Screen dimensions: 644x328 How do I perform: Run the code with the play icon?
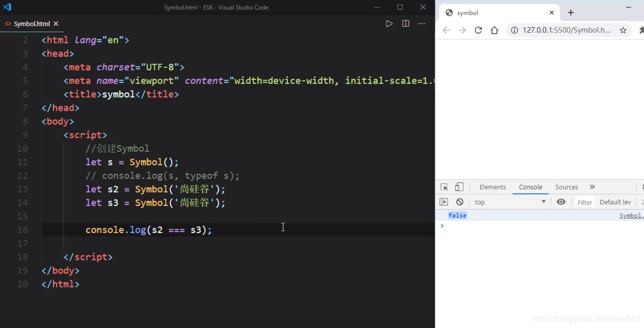pos(389,24)
